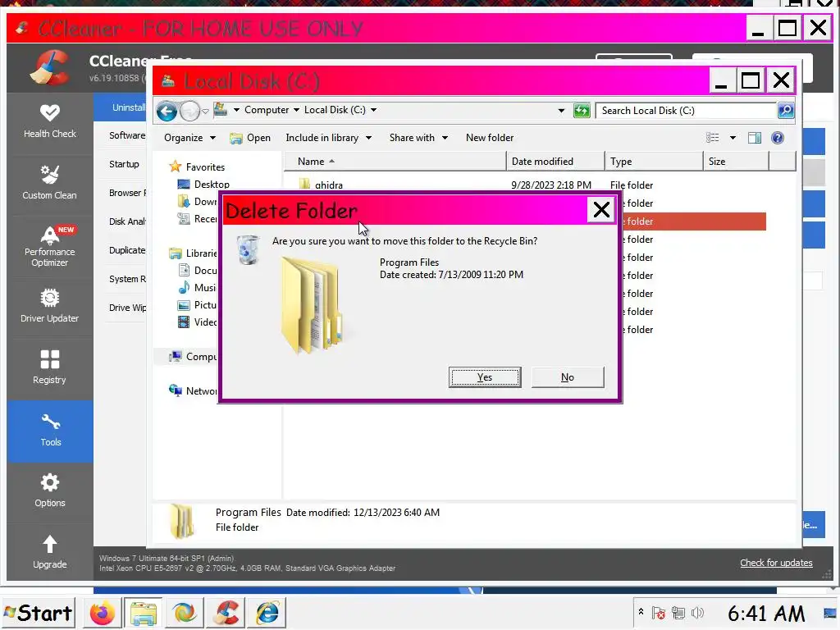The width and height of the screenshot is (840, 630).
Task: Open Driver Updater in CCleaner sidebar
Action: (50, 307)
